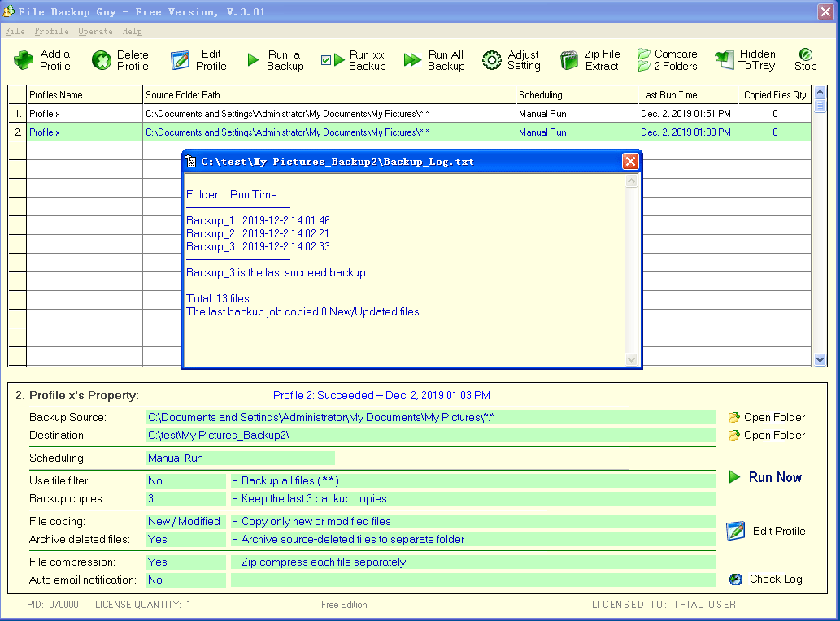840x621 pixels.
Task: Select the highlighted 'Profile x' link in row 2
Action: click(x=45, y=132)
